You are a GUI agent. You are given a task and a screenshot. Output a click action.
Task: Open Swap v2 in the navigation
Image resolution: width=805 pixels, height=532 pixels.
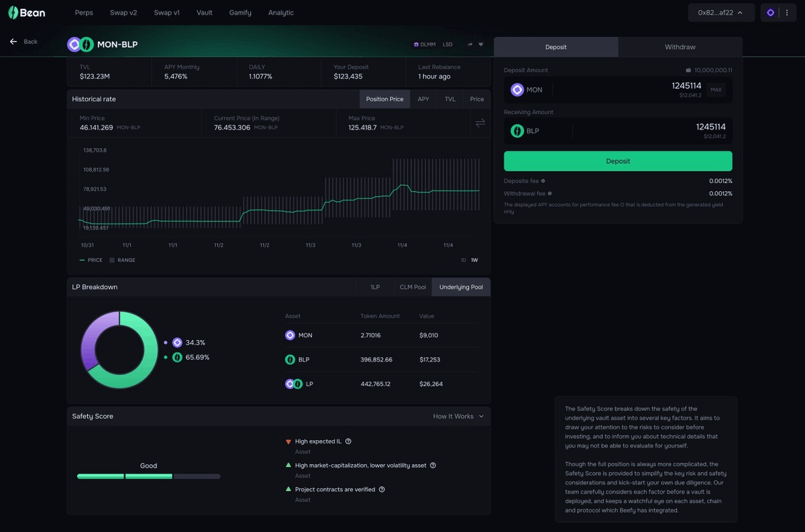coord(123,13)
